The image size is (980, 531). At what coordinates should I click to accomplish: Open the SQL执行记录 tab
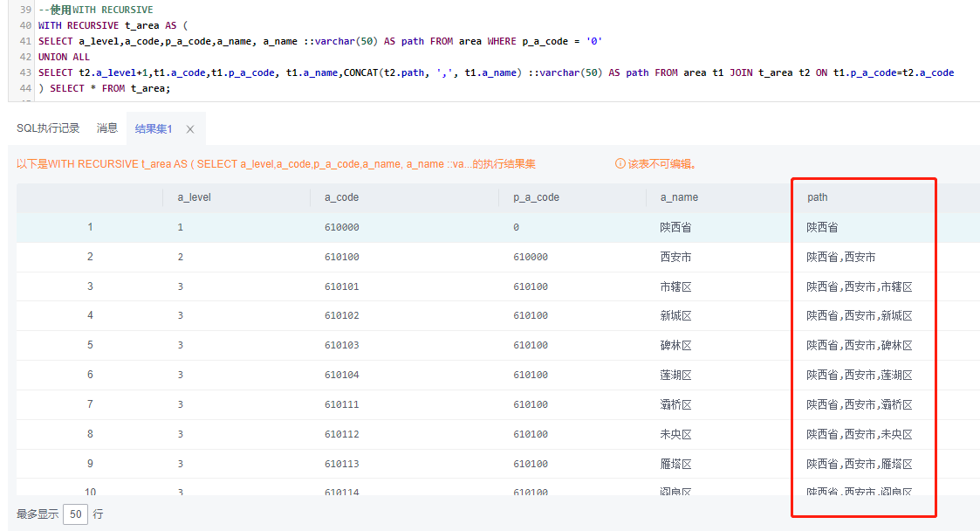point(48,128)
